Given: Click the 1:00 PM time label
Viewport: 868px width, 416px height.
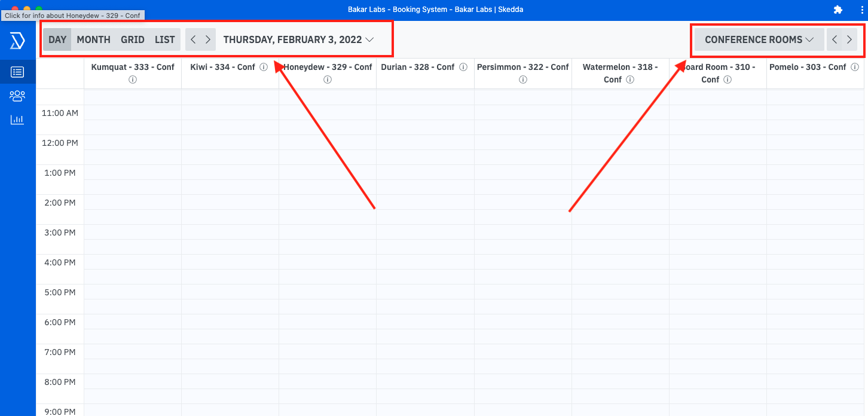Looking at the screenshot, I should (60, 173).
